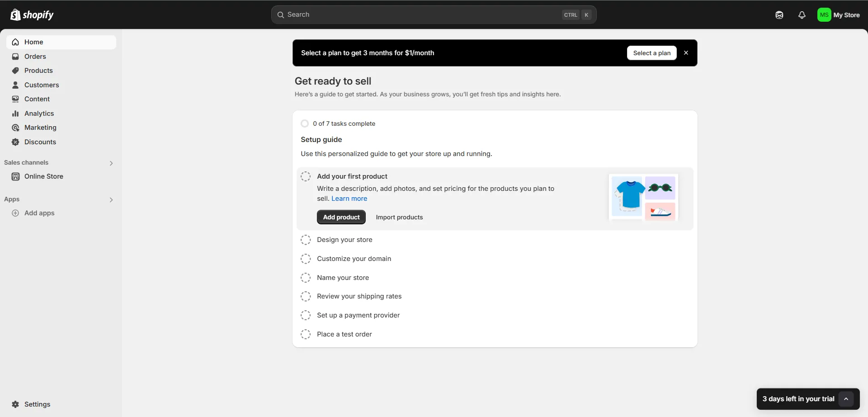868x417 pixels.
Task: Click the Discounts badge icon
Action: point(15,142)
